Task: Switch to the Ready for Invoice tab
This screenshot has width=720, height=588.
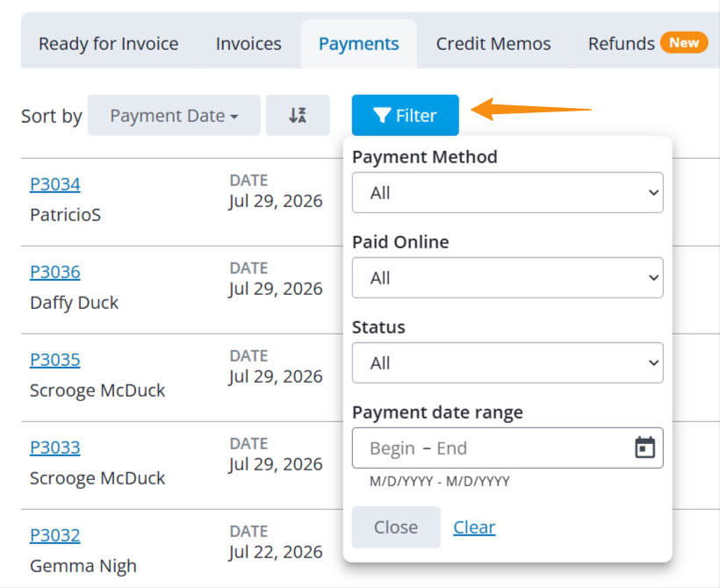Action: click(108, 44)
